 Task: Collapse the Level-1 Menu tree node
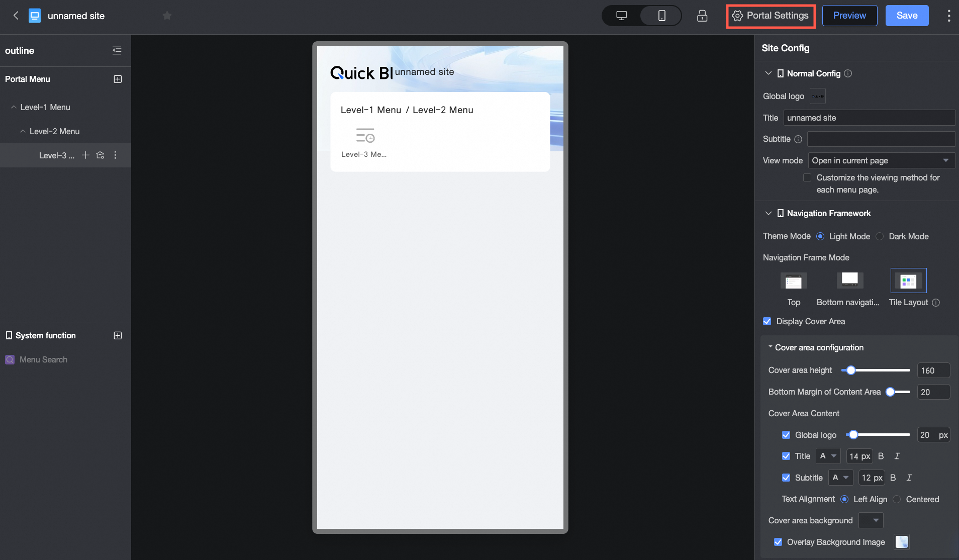click(x=14, y=107)
